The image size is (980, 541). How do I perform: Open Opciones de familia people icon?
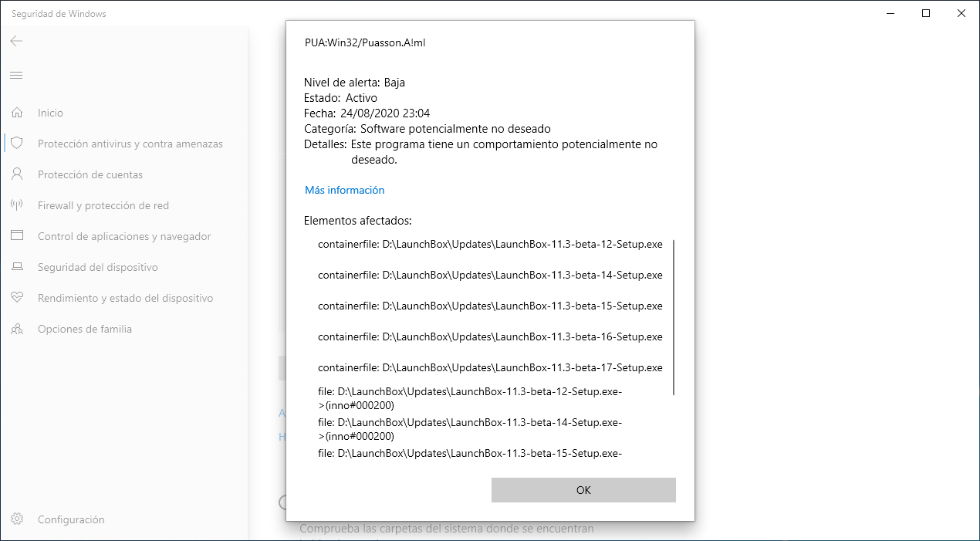click(x=17, y=329)
